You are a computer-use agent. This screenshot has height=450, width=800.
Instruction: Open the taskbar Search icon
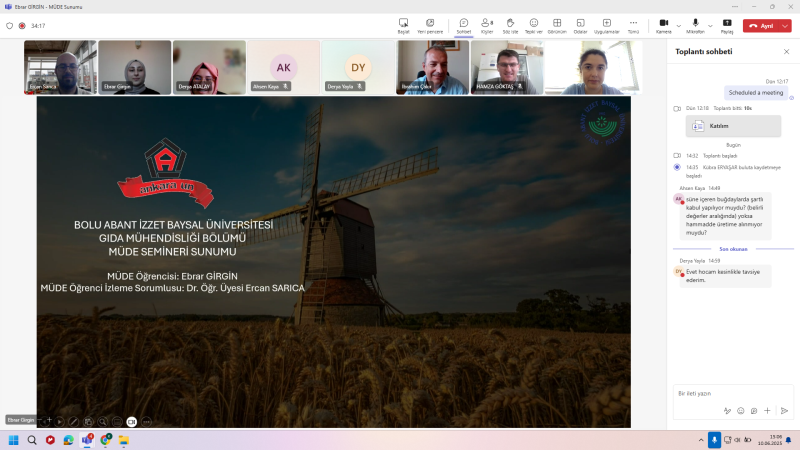(x=32, y=440)
